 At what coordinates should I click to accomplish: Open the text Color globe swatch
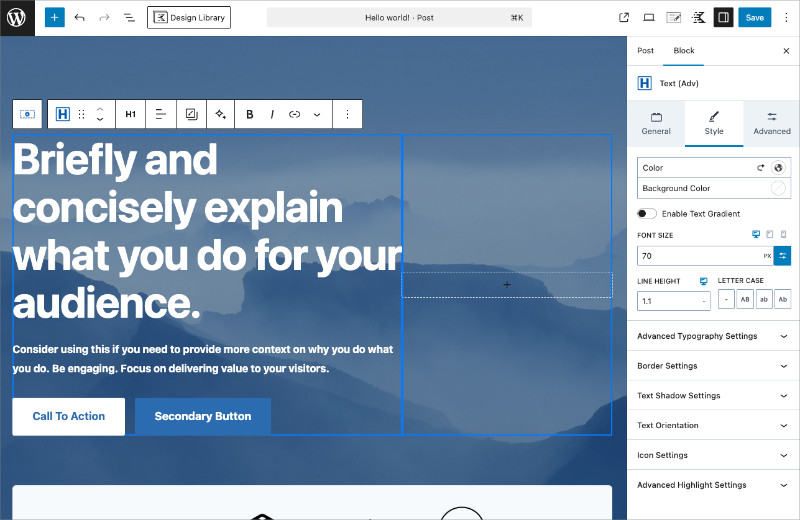pos(778,167)
